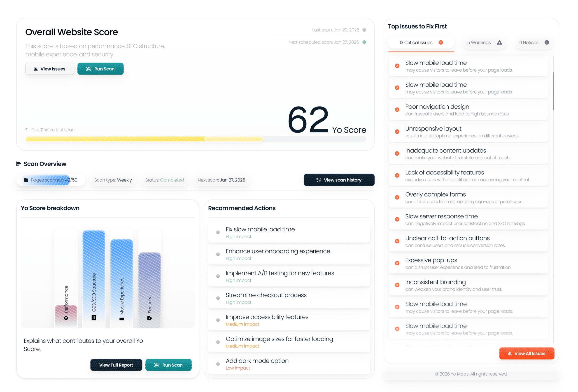578x392 pixels.
Task: Click the GEO/SEO Structure bar icon
Action: (94, 318)
